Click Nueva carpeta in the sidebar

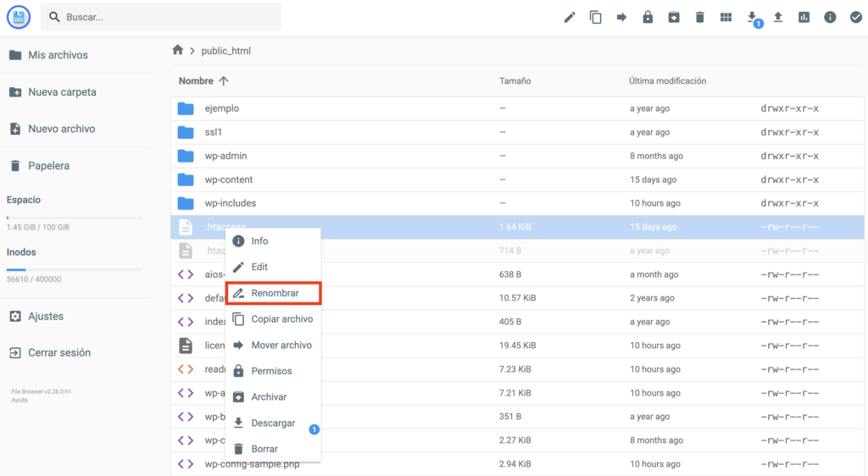tap(62, 92)
